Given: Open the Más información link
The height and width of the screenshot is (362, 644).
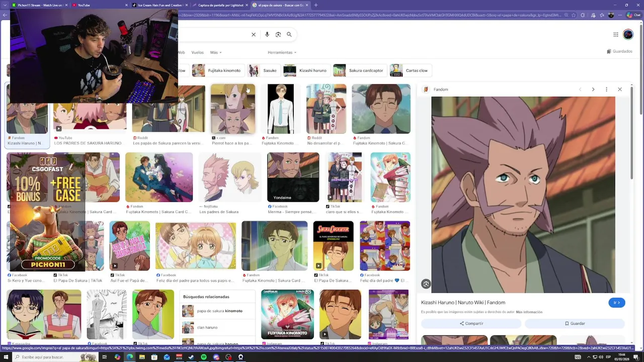Looking at the screenshot, I should point(529,312).
